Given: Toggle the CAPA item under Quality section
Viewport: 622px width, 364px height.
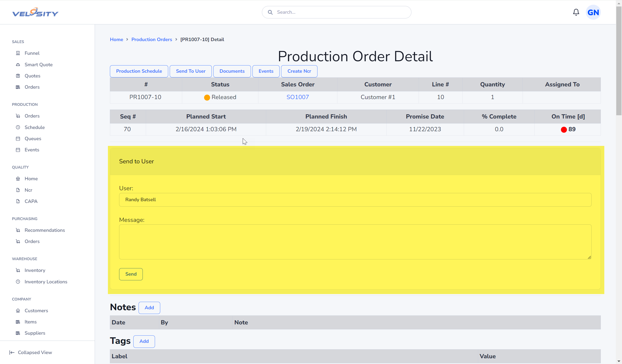Looking at the screenshot, I should [31, 201].
